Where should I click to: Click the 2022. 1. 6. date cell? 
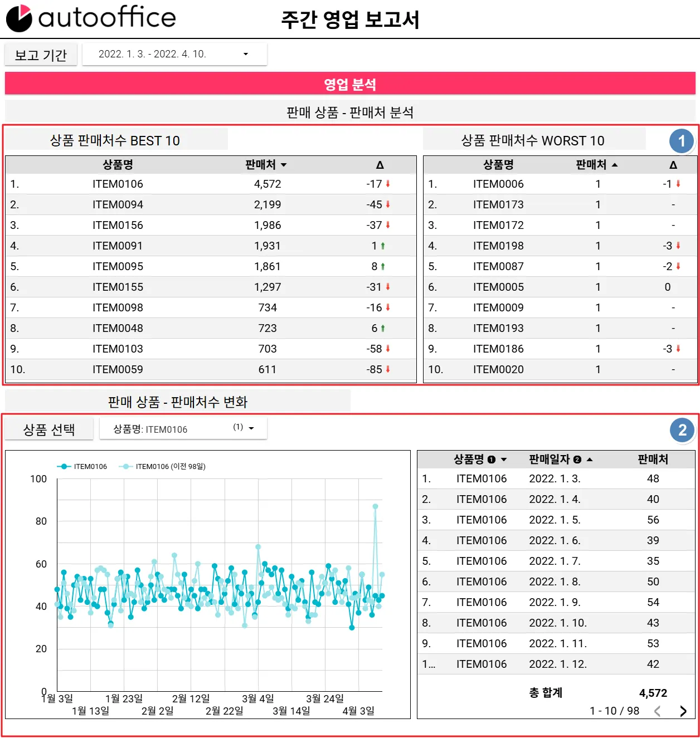pyautogui.click(x=555, y=540)
